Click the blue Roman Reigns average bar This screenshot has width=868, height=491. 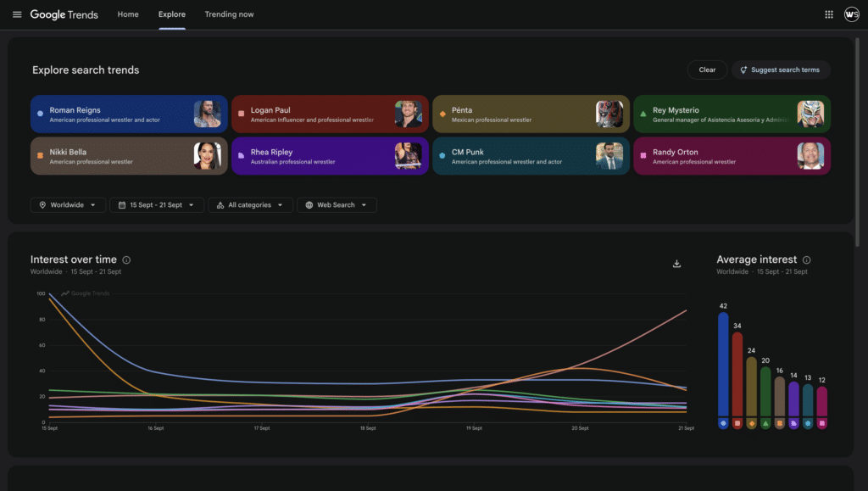point(723,365)
